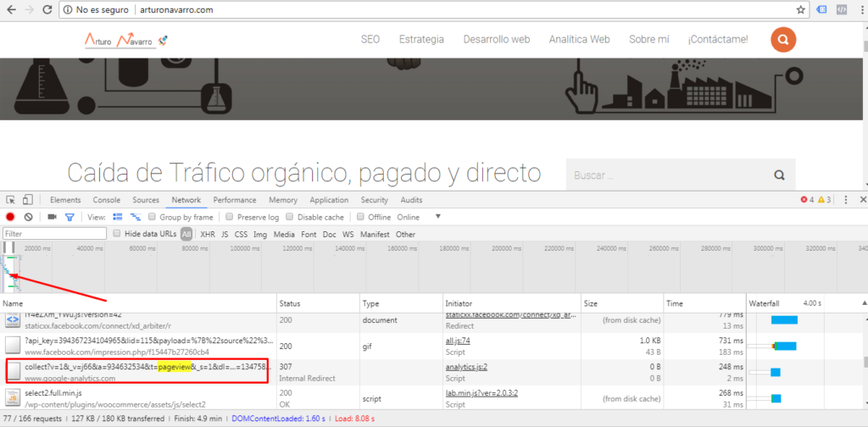Image resolution: width=868 pixels, height=427 pixels.
Task: Filter requests by Img type
Action: 260,234
